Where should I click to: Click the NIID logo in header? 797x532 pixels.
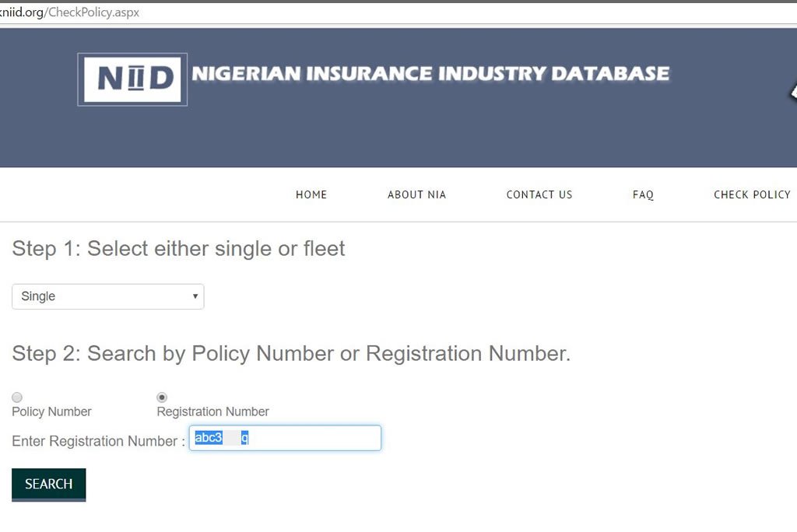pos(132,79)
